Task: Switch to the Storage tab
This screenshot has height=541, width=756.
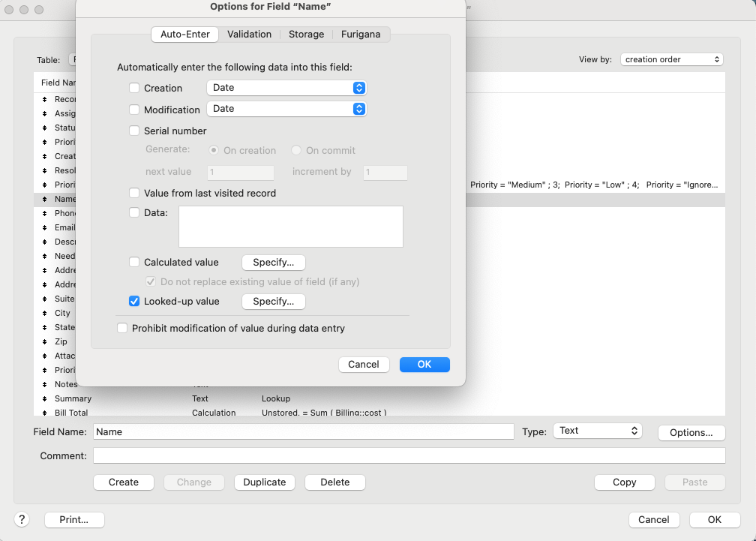Action: tap(306, 34)
